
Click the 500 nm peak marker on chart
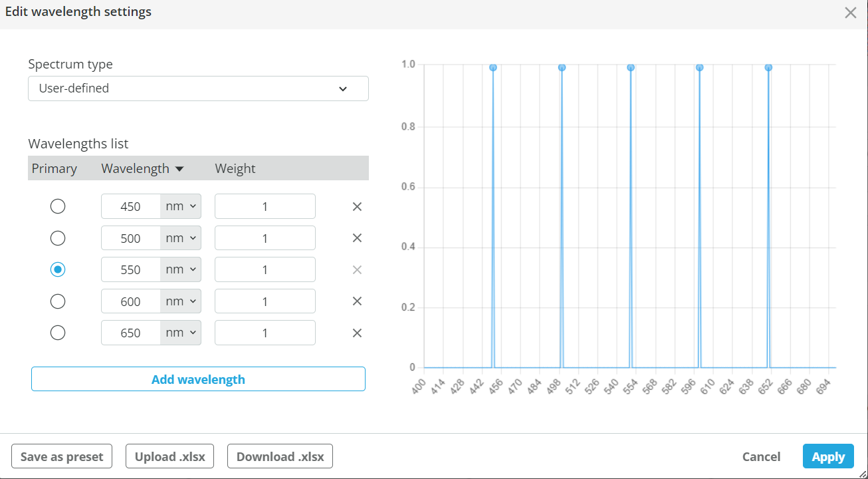pos(562,67)
